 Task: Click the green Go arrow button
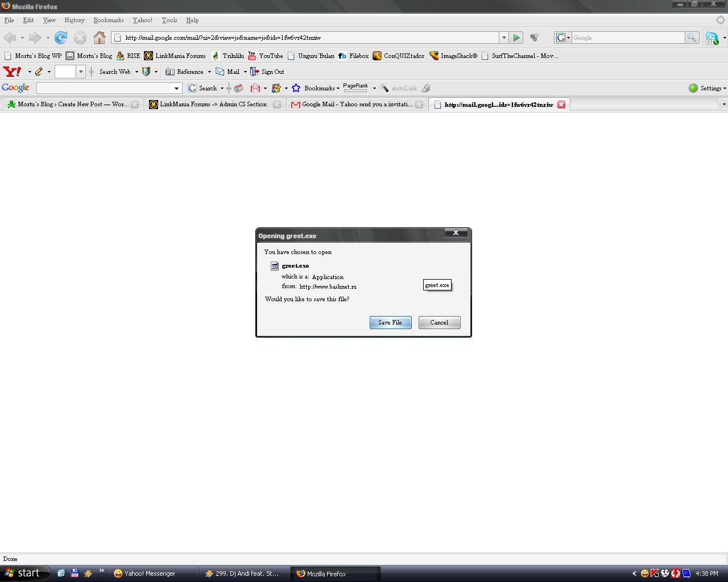[x=516, y=38]
